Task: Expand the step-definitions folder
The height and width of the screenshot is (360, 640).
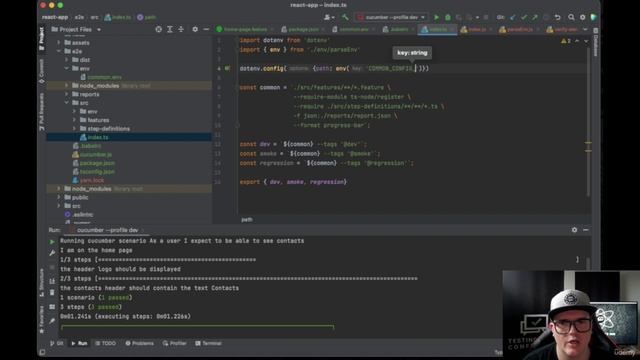Action: click(75, 129)
